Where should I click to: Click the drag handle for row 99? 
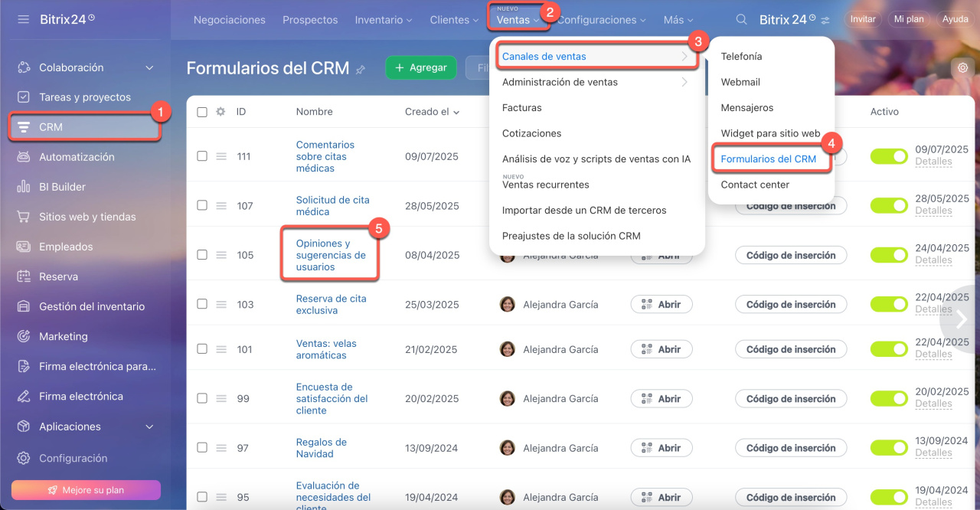tap(220, 398)
